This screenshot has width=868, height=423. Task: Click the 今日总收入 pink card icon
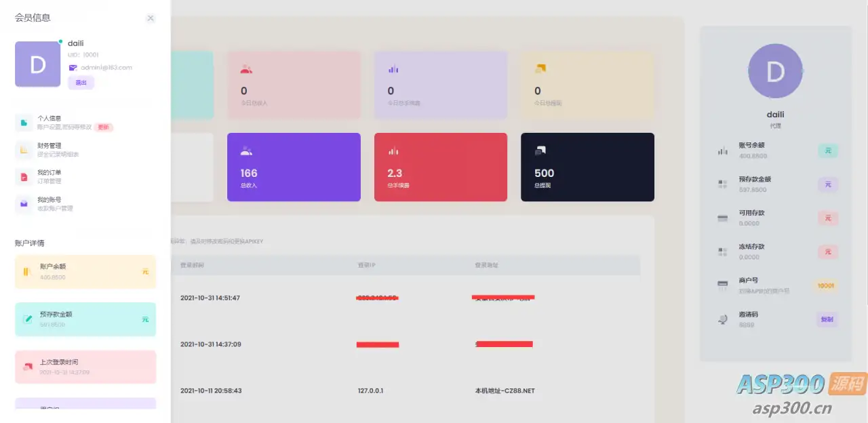tap(246, 69)
